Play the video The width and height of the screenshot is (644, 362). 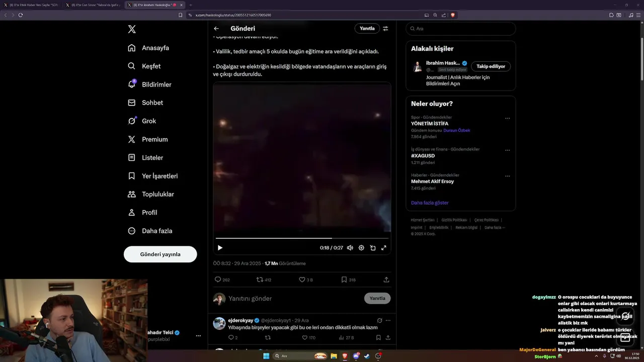220,247
